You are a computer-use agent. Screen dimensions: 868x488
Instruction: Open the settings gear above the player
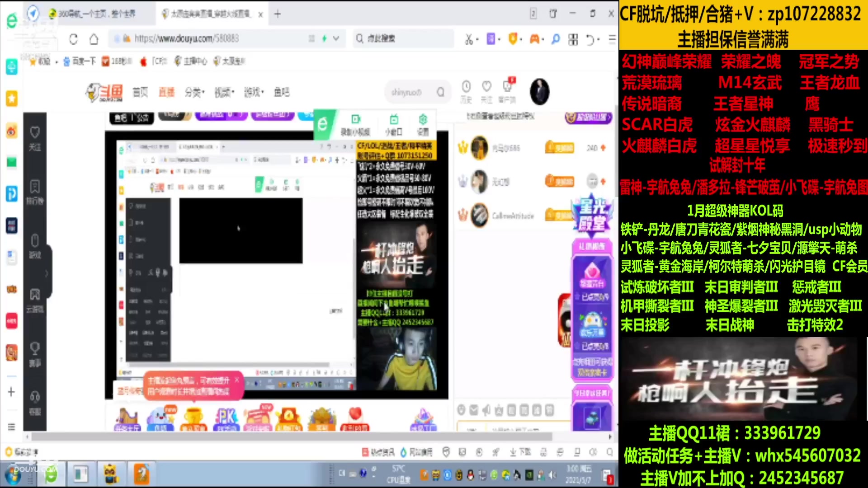click(423, 125)
